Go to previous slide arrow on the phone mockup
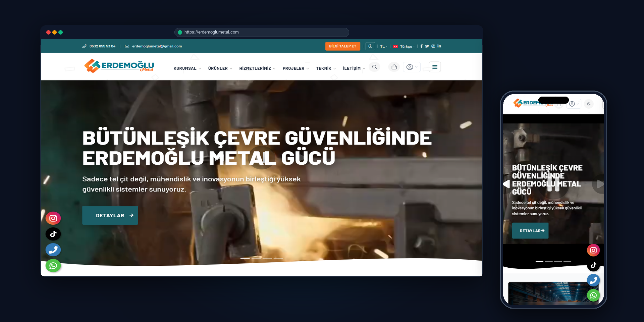The image size is (644, 322). (506, 184)
